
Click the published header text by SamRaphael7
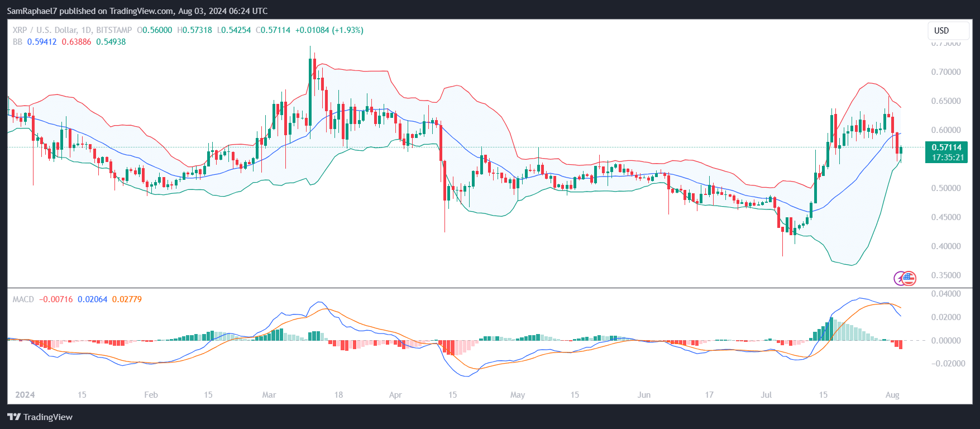tap(137, 11)
